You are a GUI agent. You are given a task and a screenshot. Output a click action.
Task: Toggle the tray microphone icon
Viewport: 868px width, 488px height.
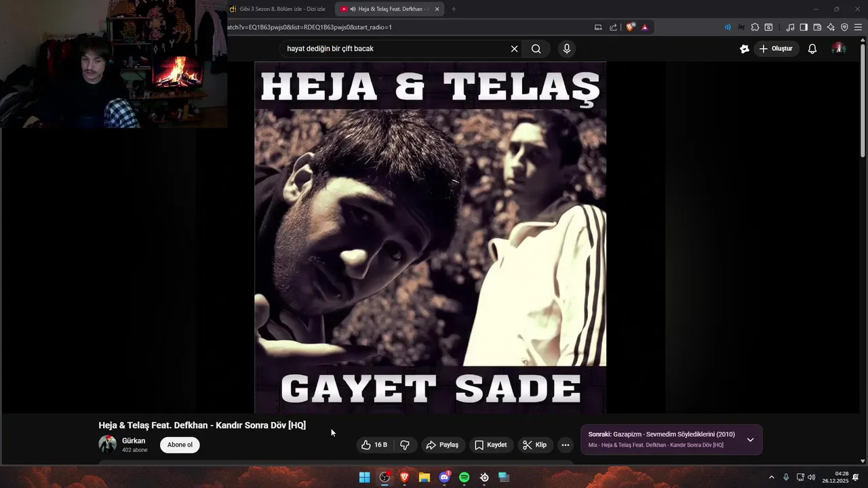(786, 477)
